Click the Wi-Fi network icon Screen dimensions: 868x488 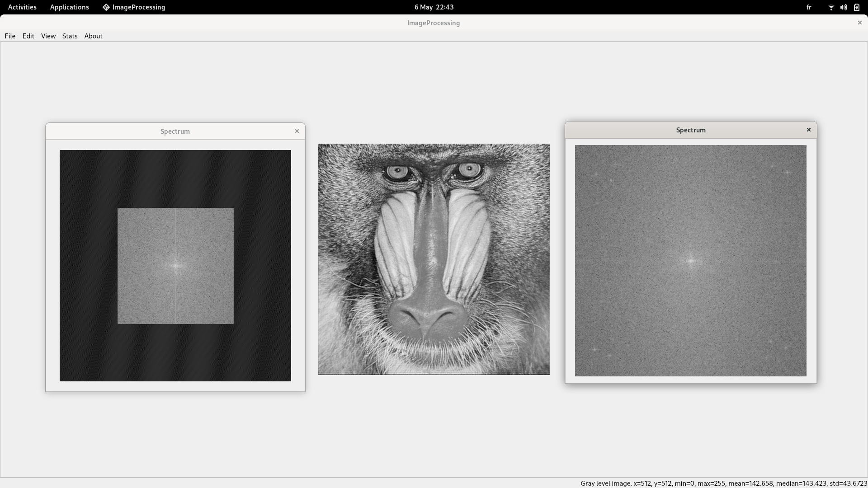point(831,7)
